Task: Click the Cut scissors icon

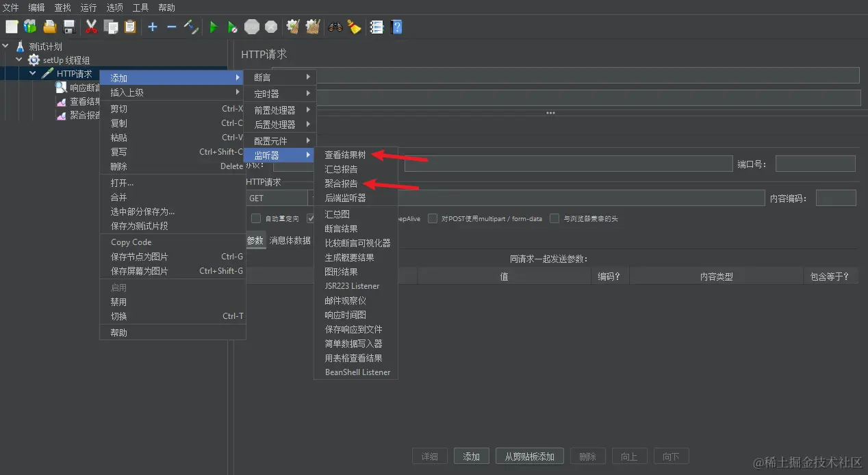Action: pyautogui.click(x=91, y=27)
